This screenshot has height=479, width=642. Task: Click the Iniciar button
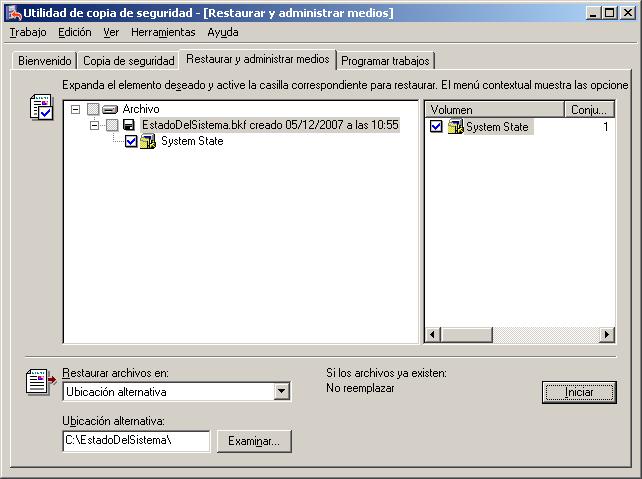pyautogui.click(x=579, y=392)
